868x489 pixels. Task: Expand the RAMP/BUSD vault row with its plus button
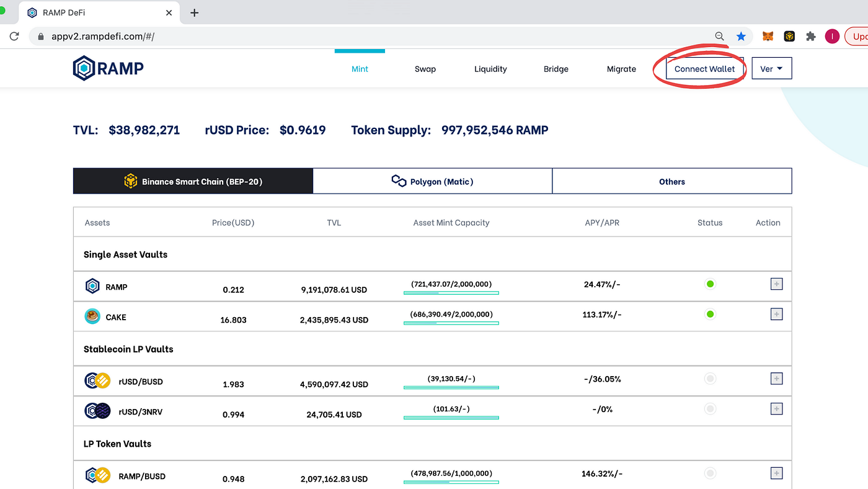point(776,473)
